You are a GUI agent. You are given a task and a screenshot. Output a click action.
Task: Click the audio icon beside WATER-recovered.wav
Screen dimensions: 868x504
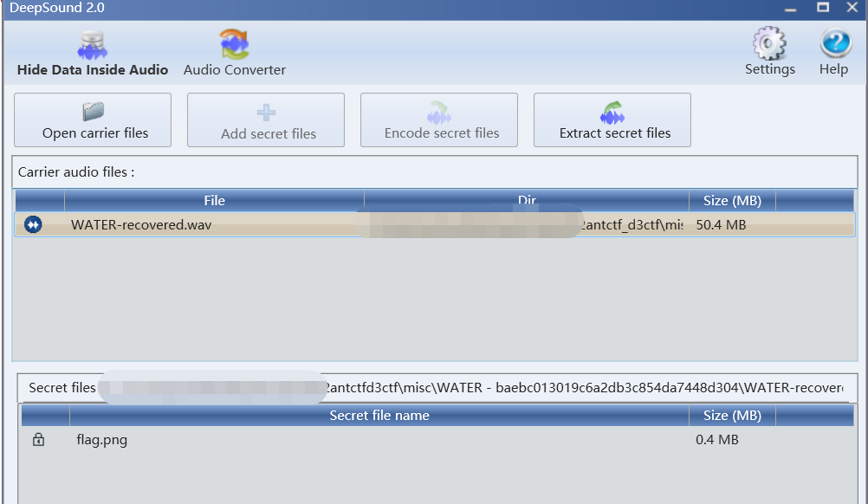click(x=33, y=225)
